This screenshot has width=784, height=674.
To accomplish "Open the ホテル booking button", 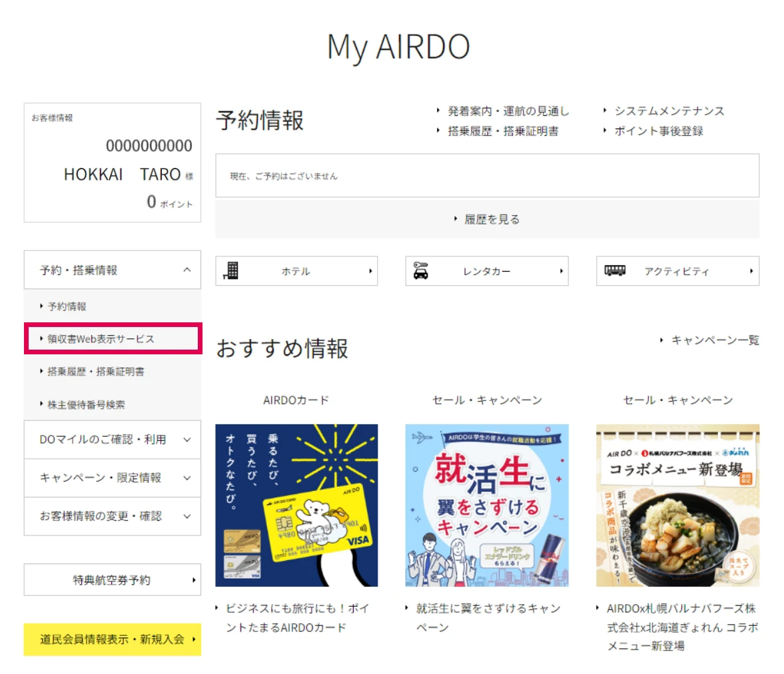I will click(296, 271).
